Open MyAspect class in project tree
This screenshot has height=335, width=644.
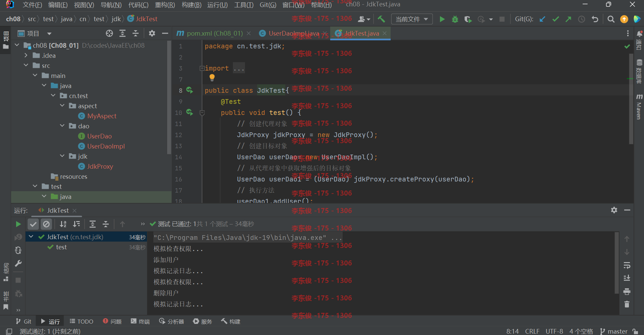point(102,116)
